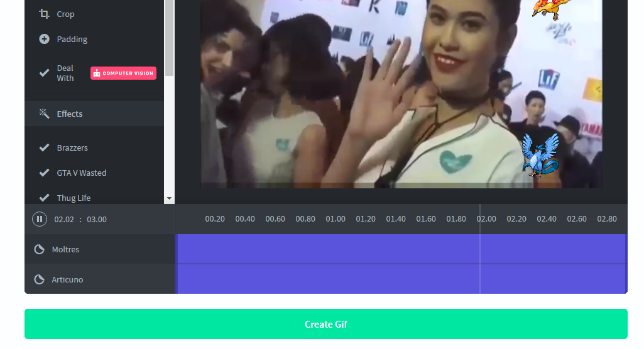The image size is (644, 349).
Task: Click the Moltres purple timeline bar
Action: tap(401, 249)
